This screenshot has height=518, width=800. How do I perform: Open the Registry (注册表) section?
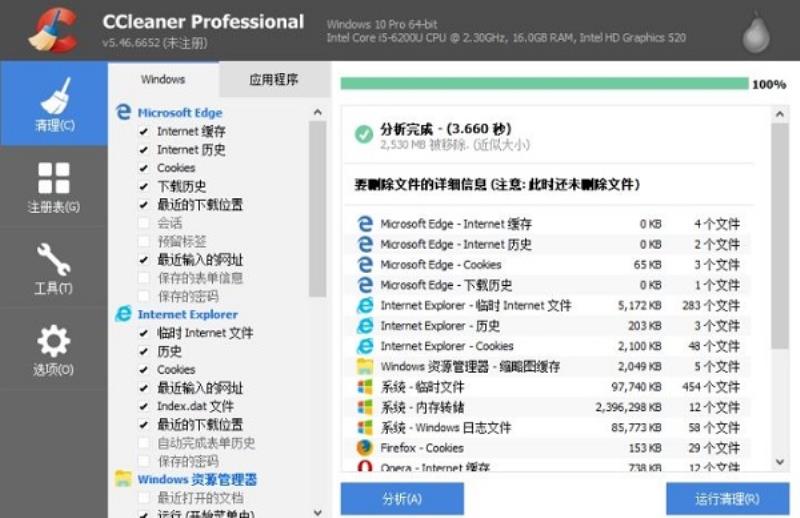(54, 187)
